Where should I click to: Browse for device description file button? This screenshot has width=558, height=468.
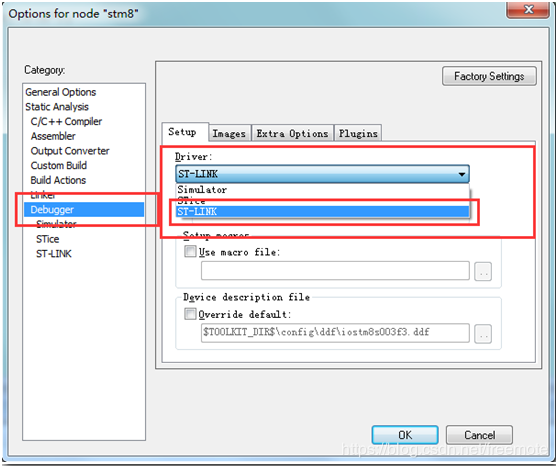pyautogui.click(x=483, y=334)
